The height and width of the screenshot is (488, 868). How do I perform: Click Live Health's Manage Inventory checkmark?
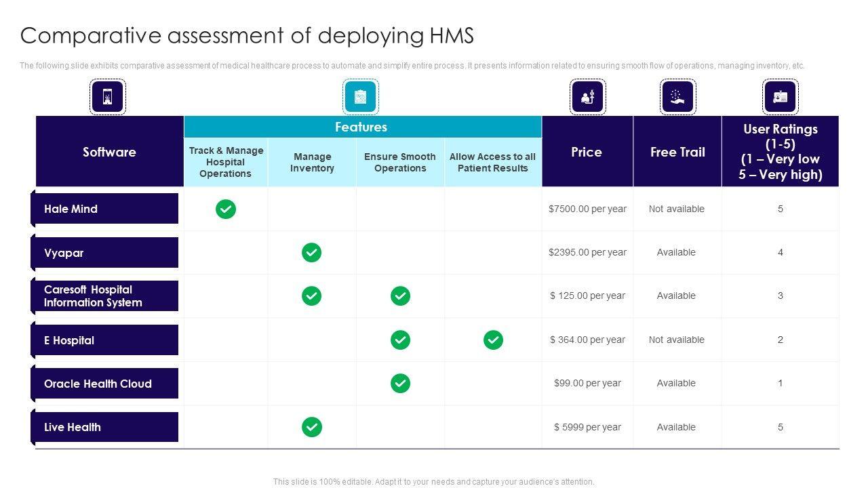coord(311,427)
